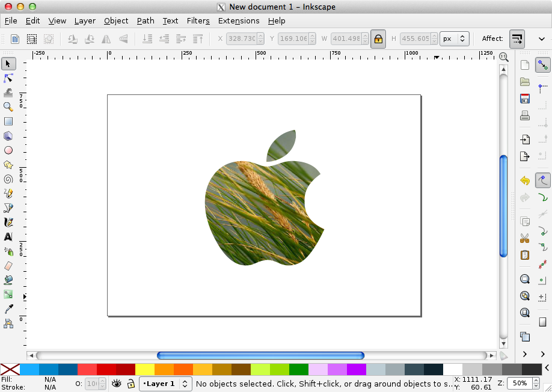Activate the Rectangle tool
The image size is (552, 392).
(x=8, y=121)
